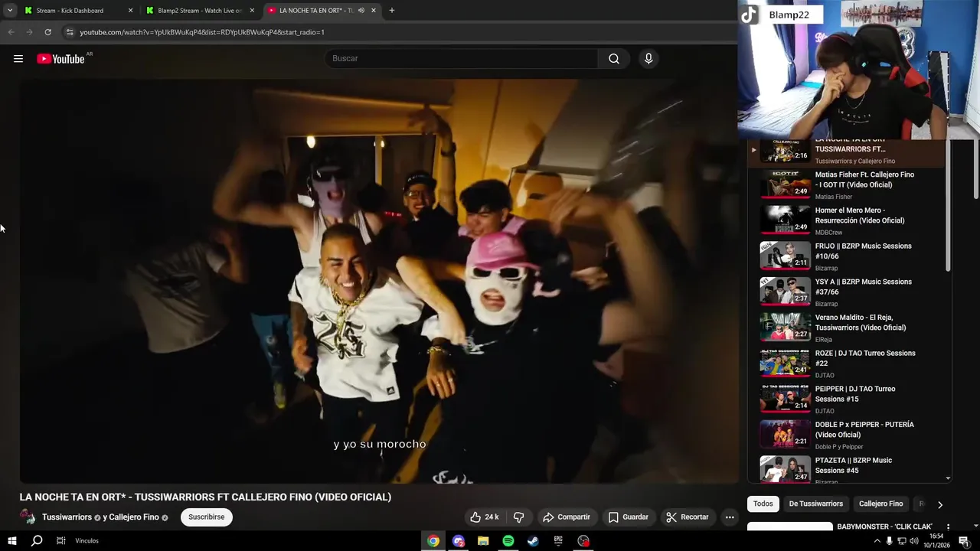Viewport: 980px width, 551px height.
Task: Play DOBLE P x PEIPPER PUTERÍA thumbnail
Action: (x=785, y=435)
